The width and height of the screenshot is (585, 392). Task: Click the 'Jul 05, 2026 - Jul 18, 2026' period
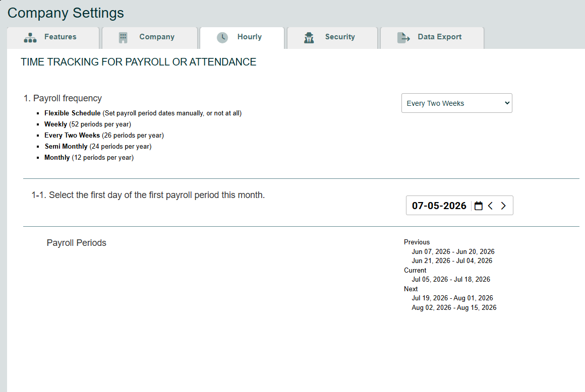(451, 280)
